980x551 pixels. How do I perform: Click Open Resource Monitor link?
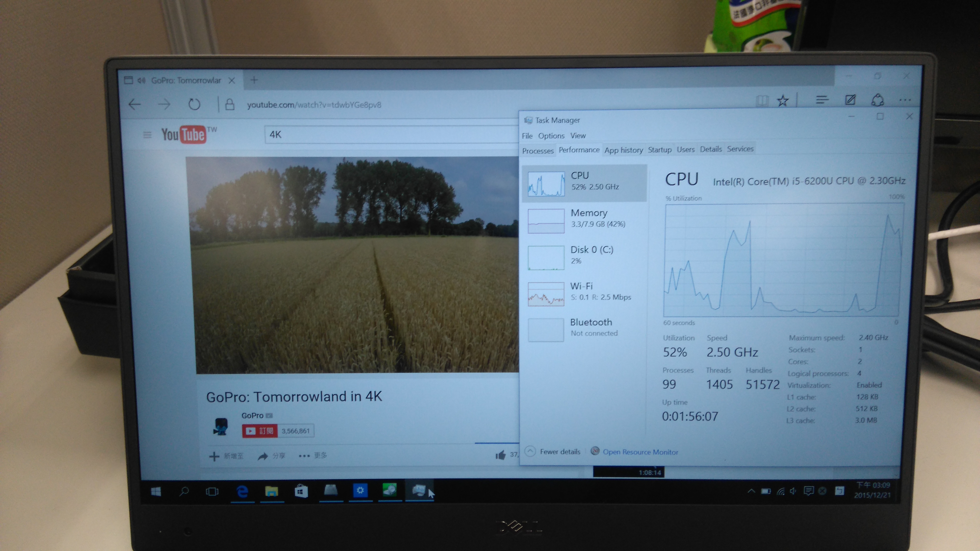tap(640, 452)
